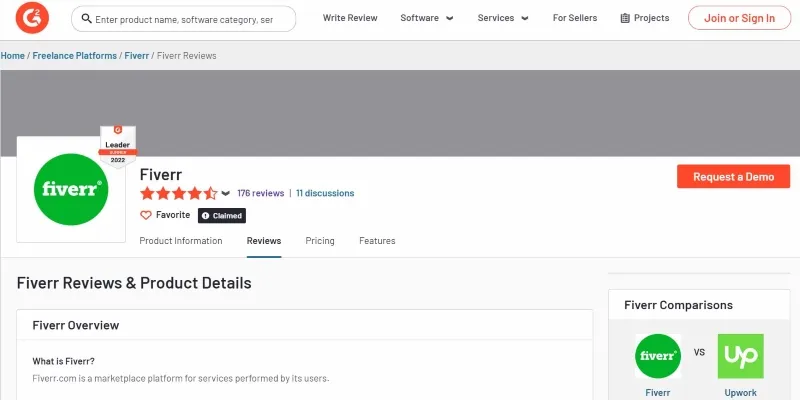The image size is (800, 400).
Task: Open Freelance Platforms breadcrumb
Action: pyautogui.click(x=74, y=56)
